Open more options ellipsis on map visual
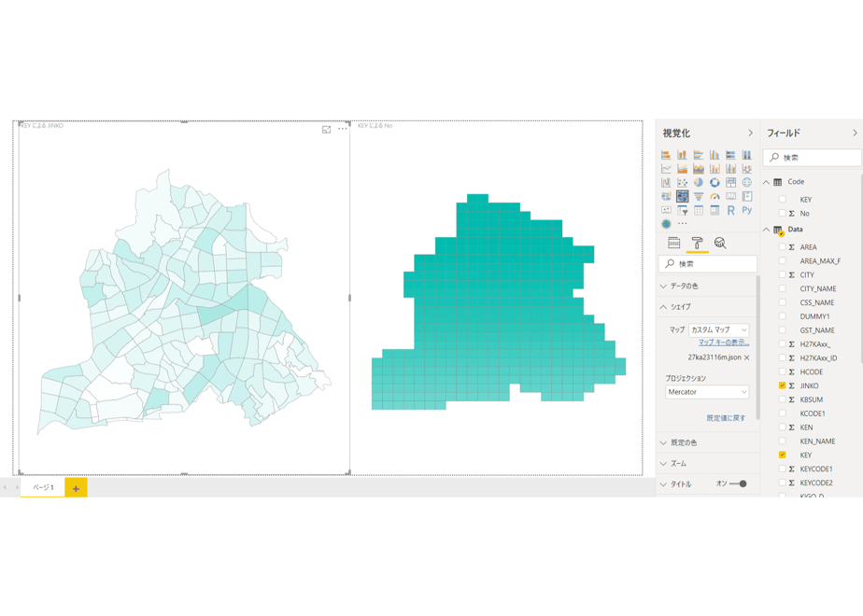This screenshot has height=616, width=863. [x=343, y=129]
